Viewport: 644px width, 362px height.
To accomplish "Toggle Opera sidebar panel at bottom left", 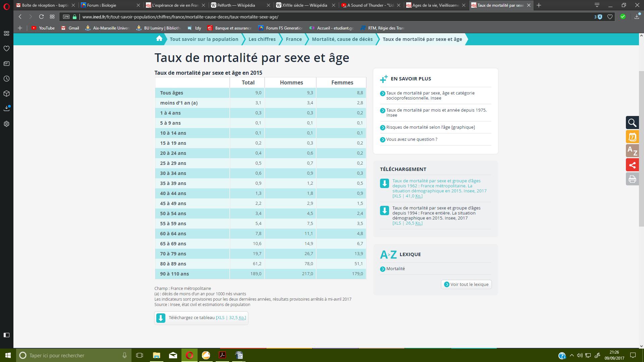I will tap(6, 335).
